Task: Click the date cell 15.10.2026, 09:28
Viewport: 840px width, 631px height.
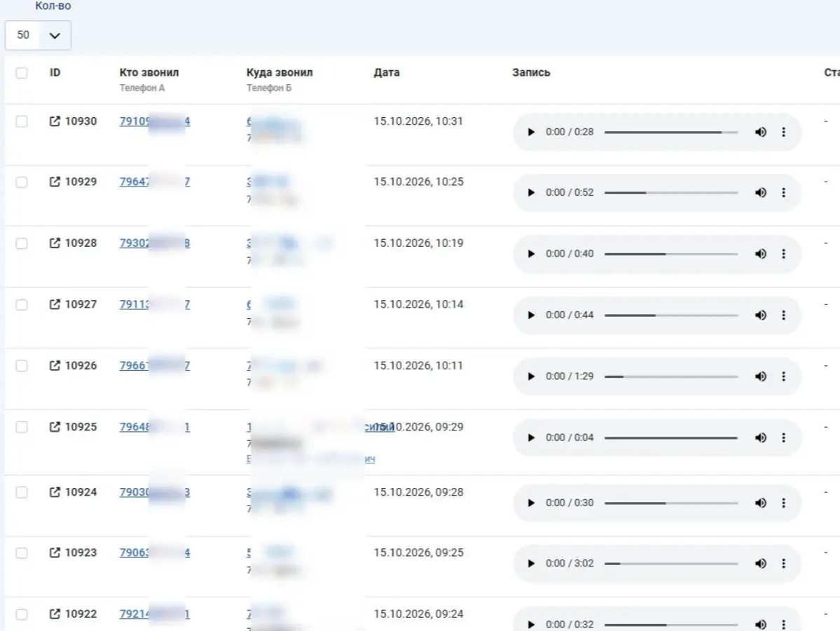Action: coord(418,492)
